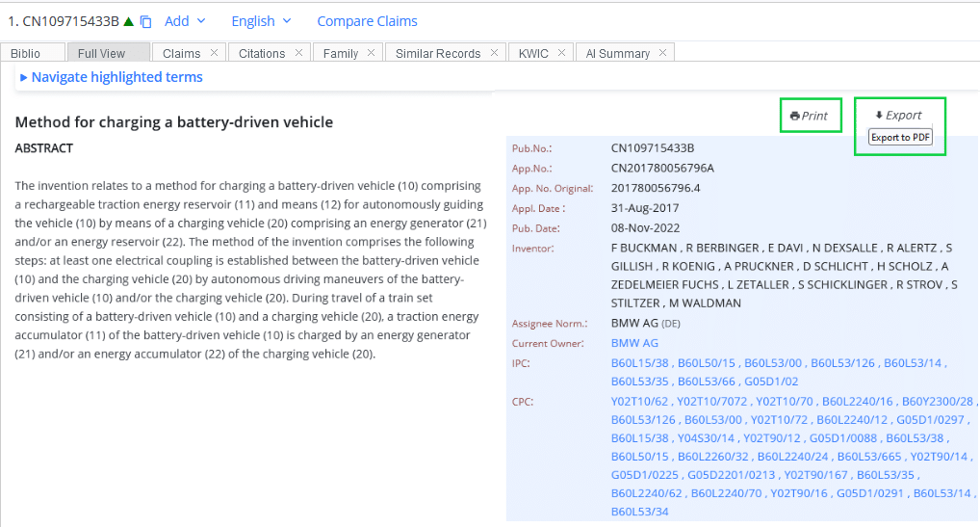This screenshot has height=527, width=980.
Task: Open CPC code Y02T10/7072
Action: [x=711, y=402]
